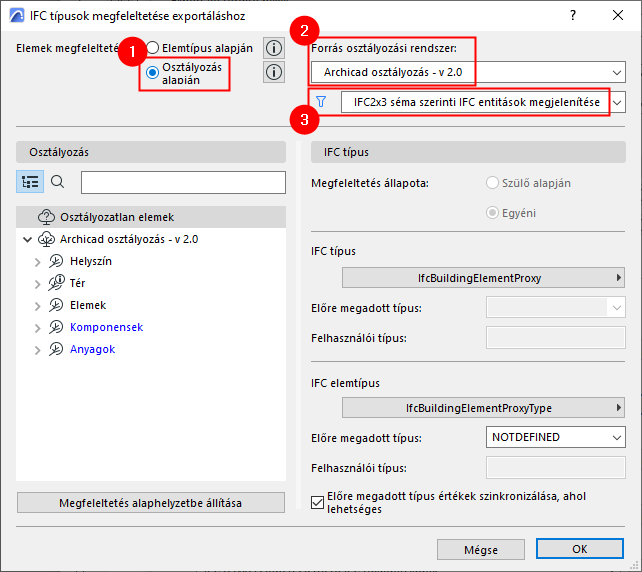Select 'Archicad osztályozás - v 2.0' tree item
This screenshot has height=572, width=642.
(129, 239)
